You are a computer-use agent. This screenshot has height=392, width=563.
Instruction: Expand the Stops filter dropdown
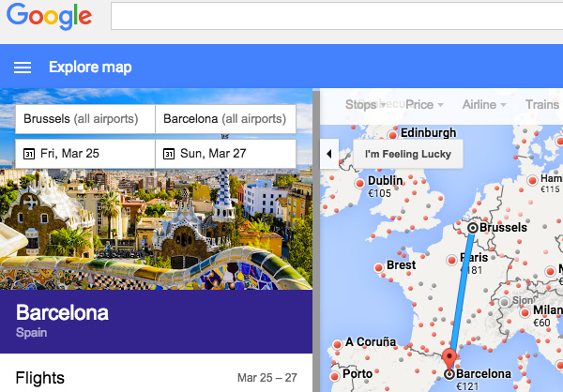click(365, 104)
